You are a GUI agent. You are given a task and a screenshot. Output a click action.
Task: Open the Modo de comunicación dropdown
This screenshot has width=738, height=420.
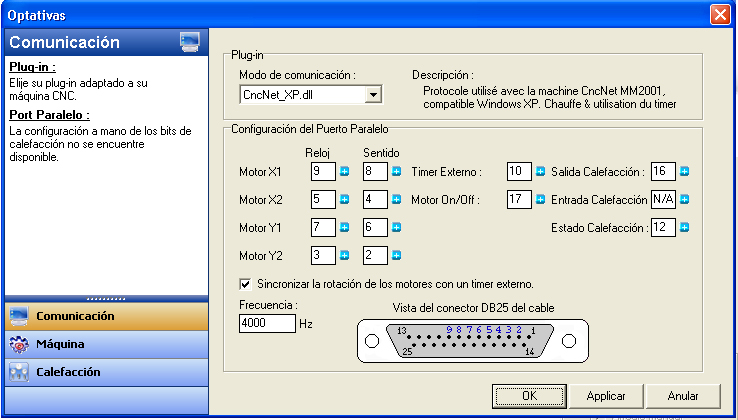[x=373, y=95]
